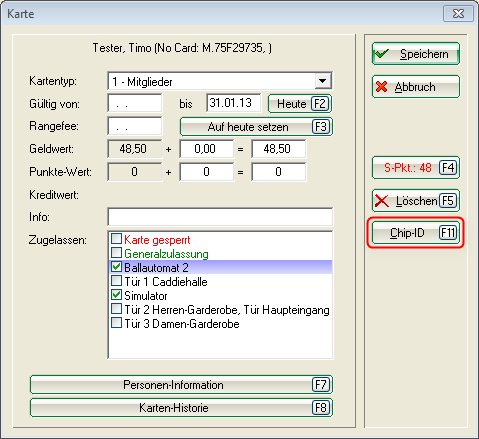Click the Auf heute setzen button

[x=256, y=127]
